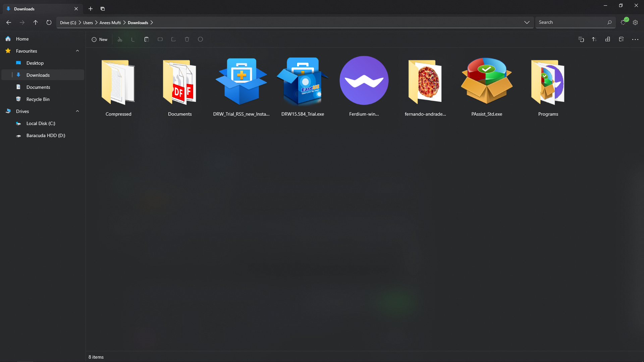The width and height of the screenshot is (644, 362).
Task: Collapse the Favourites section
Action: [x=77, y=51]
